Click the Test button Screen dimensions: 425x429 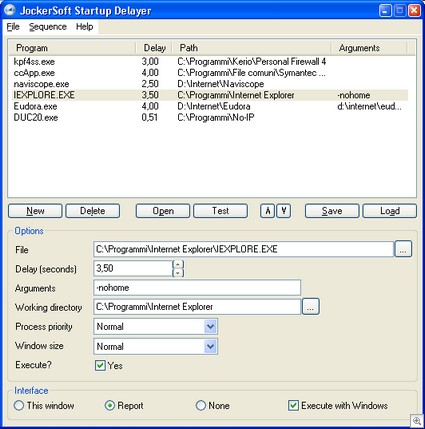click(221, 211)
